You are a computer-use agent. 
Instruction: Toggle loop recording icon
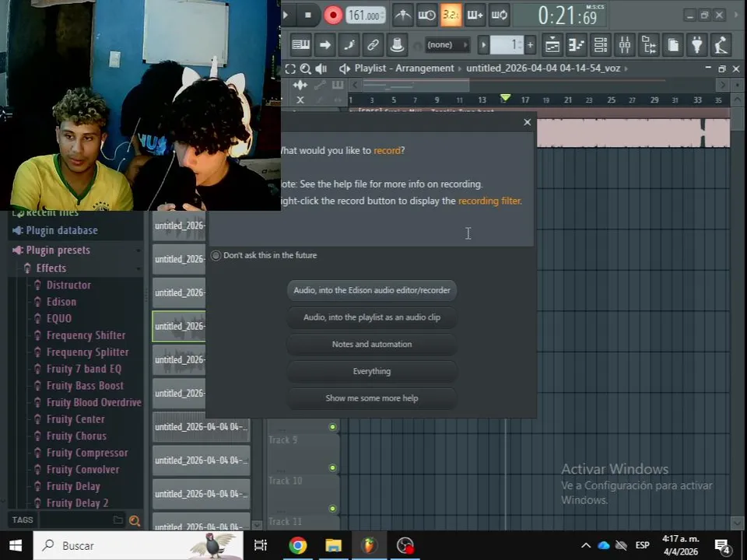click(x=499, y=16)
